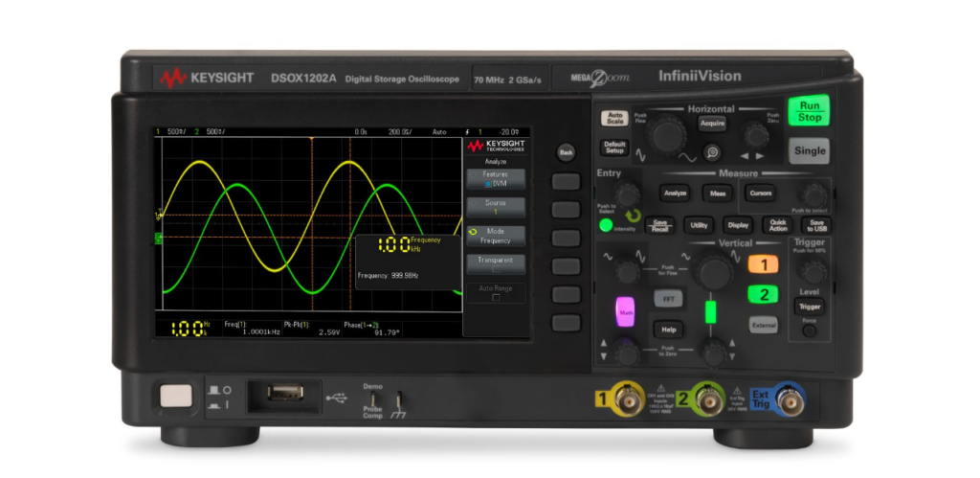Open the on-screen Source menu item
This screenshot has height=478, width=980.
[x=496, y=208]
